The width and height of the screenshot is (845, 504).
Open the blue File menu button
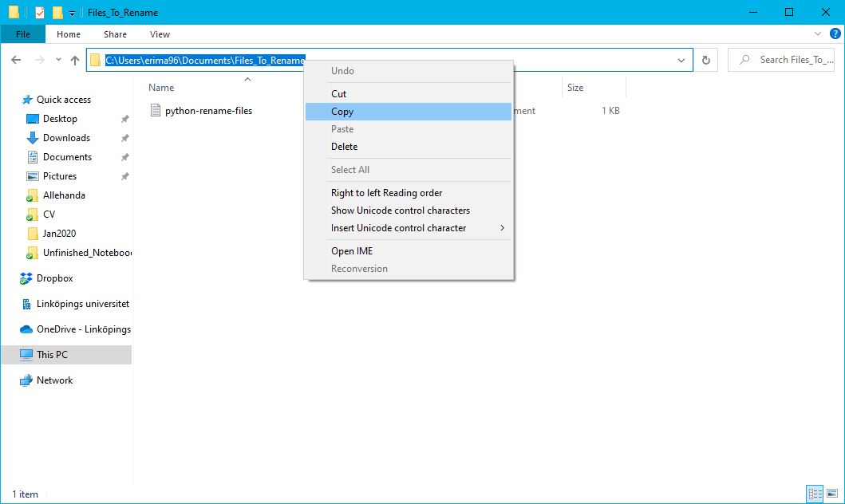pos(23,34)
